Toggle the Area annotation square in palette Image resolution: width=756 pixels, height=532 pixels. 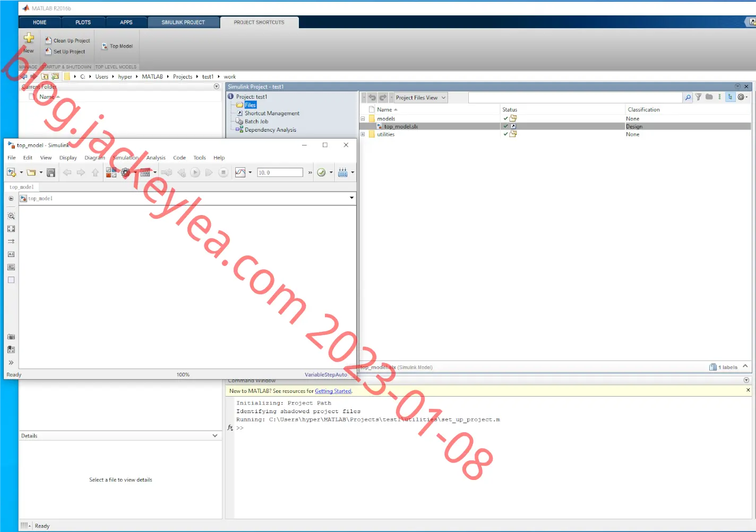pos(11,280)
